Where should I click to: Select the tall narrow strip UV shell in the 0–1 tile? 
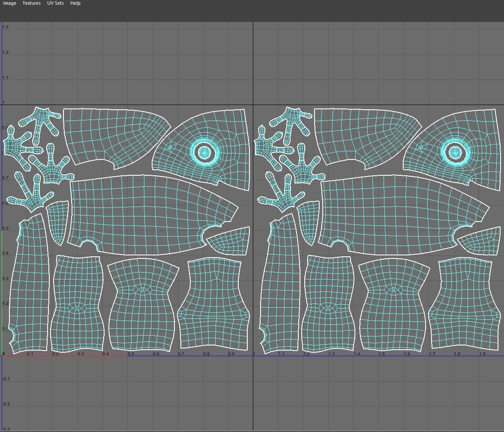(x=29, y=283)
